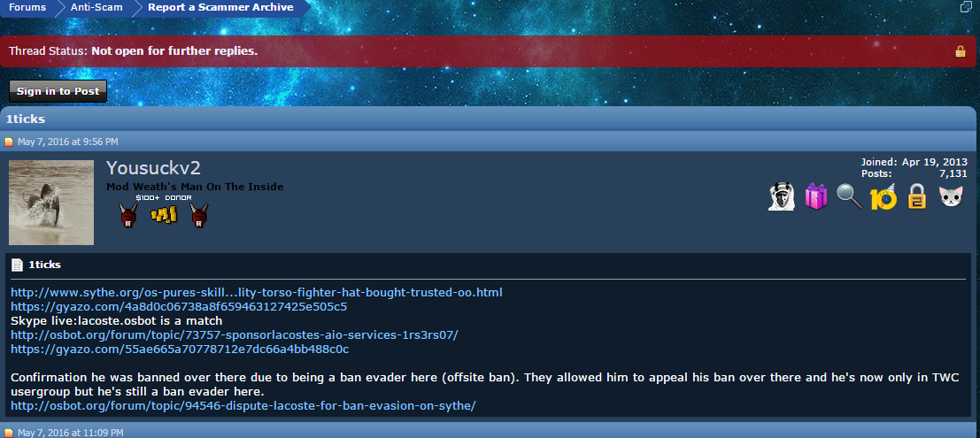Go to the Anti-Scam breadcrumb
Image resolution: width=980 pixels, height=438 pixels.
pyautogui.click(x=96, y=7)
